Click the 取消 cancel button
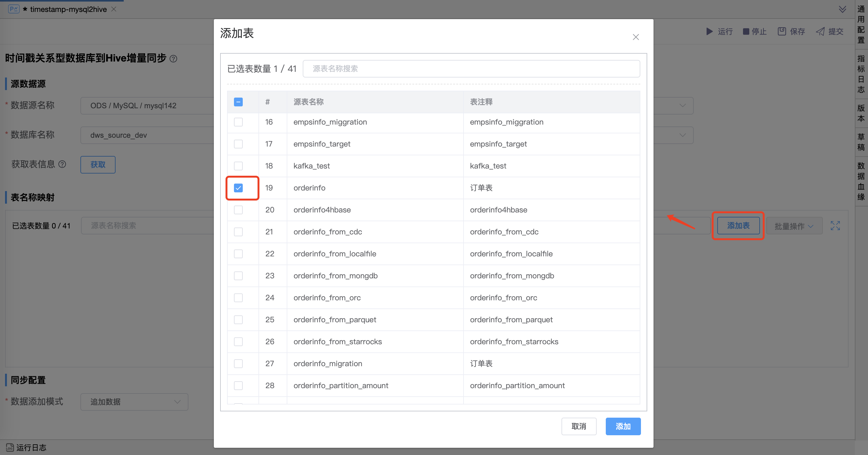 (x=578, y=426)
